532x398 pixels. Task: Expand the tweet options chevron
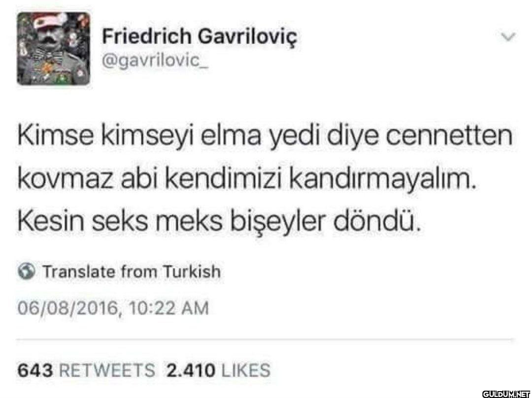click(x=509, y=36)
